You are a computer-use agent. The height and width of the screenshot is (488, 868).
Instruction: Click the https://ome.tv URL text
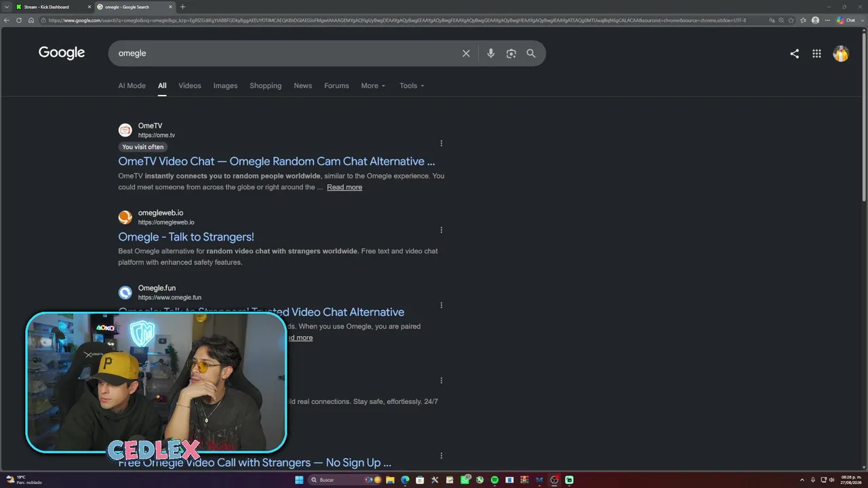[157, 136]
